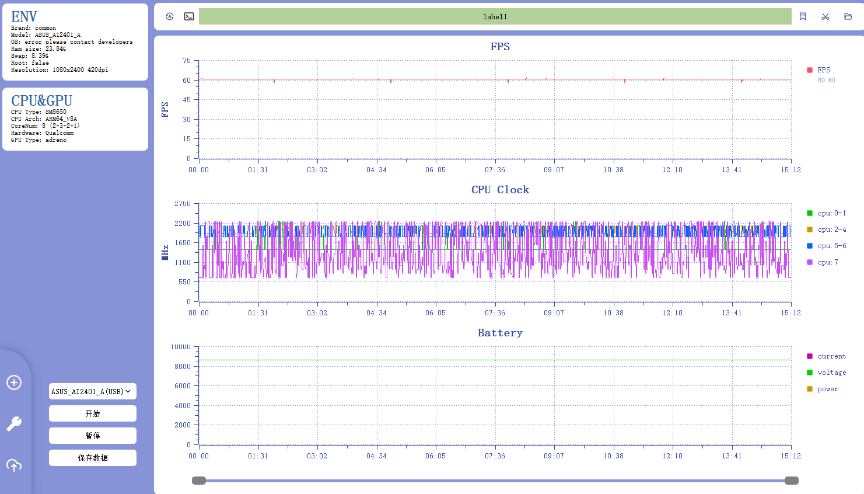Screen dimensions: 864x494
Task: Click the plus circle icon in sidebar
Action: coord(14,382)
